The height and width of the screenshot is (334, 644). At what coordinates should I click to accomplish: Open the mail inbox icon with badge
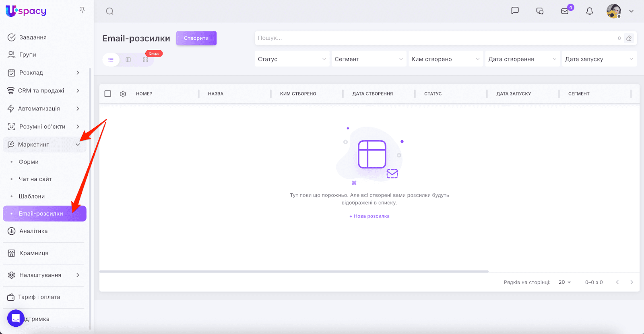tap(565, 11)
